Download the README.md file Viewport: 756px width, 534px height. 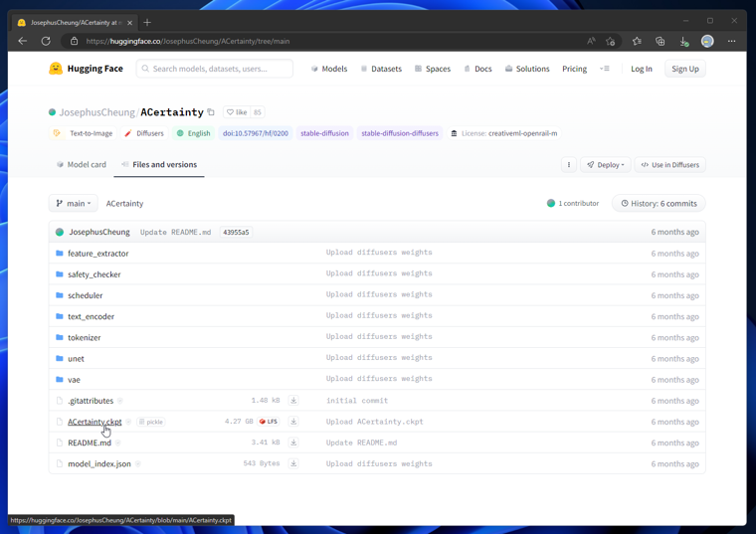coord(293,442)
